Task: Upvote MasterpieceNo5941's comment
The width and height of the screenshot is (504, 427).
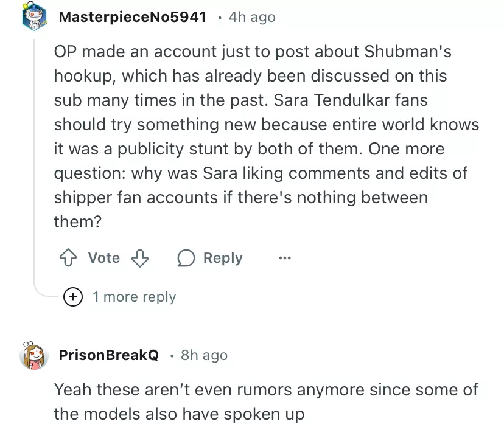Action: [67, 258]
